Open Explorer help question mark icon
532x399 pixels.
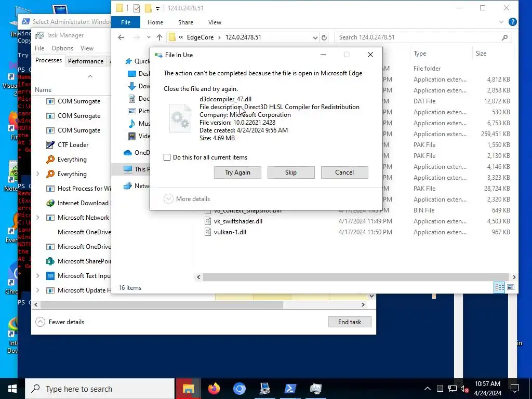point(513,22)
